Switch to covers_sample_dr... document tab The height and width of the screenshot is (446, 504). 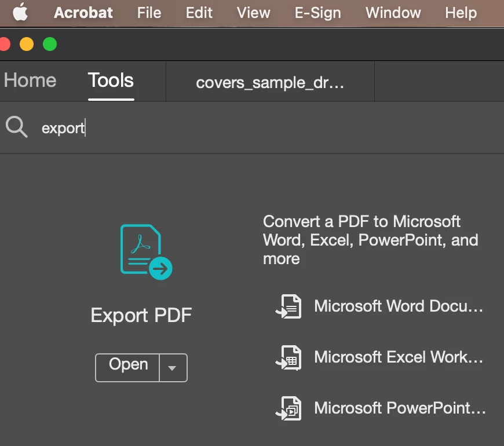point(270,82)
